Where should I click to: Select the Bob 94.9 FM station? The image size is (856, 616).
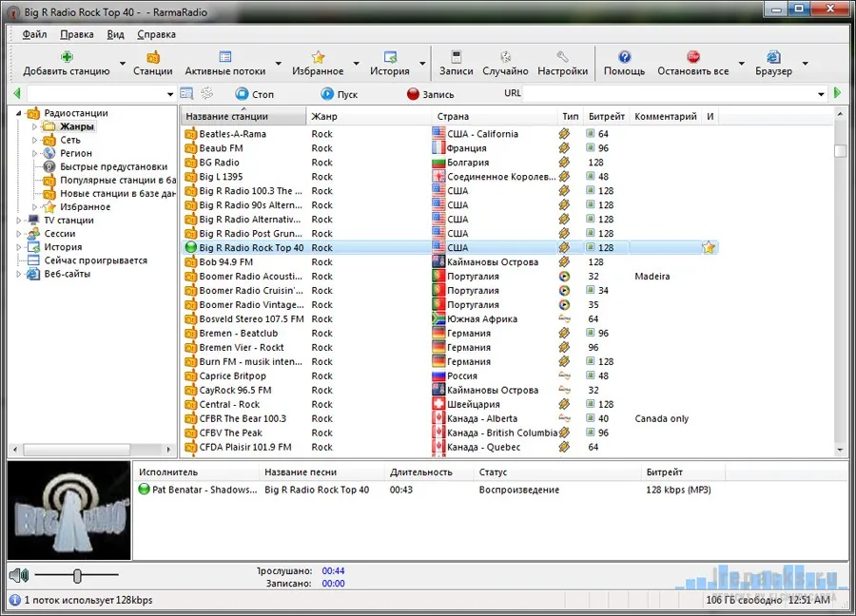(x=449, y=262)
